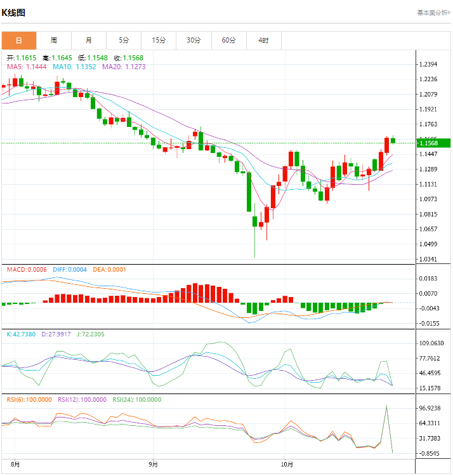The image size is (453, 476).
Task: Click the 9月 date axis label
Action: point(154,465)
